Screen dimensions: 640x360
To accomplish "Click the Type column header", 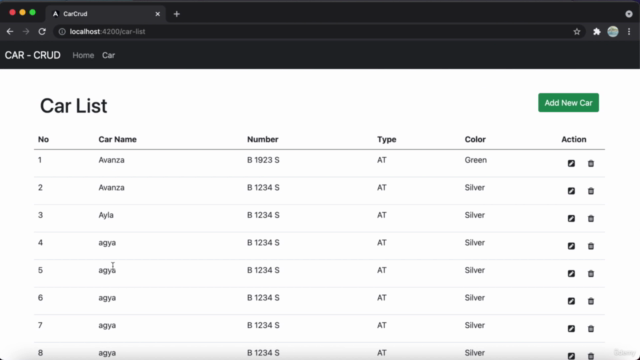I will pos(387,139).
